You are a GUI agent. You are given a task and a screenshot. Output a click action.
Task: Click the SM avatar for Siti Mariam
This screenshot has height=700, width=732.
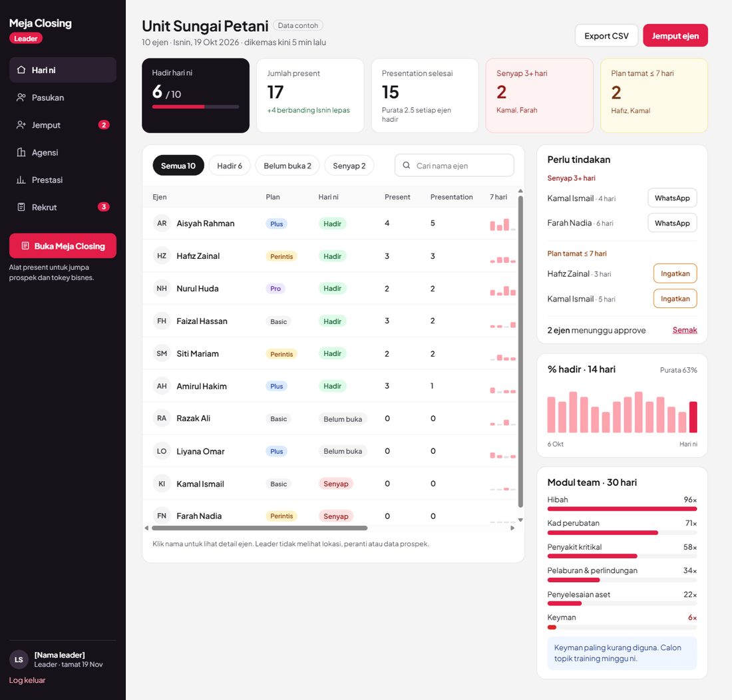tap(162, 354)
